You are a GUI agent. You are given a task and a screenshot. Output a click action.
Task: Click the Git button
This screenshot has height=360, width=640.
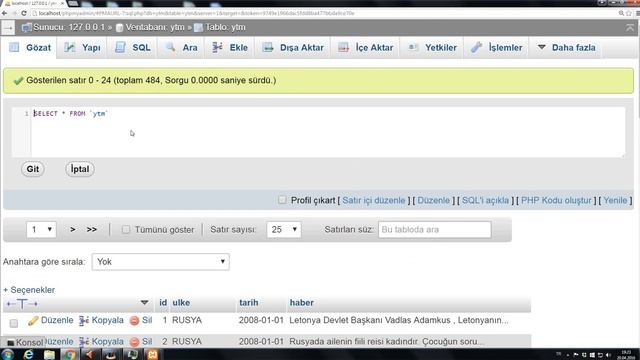pos(33,169)
